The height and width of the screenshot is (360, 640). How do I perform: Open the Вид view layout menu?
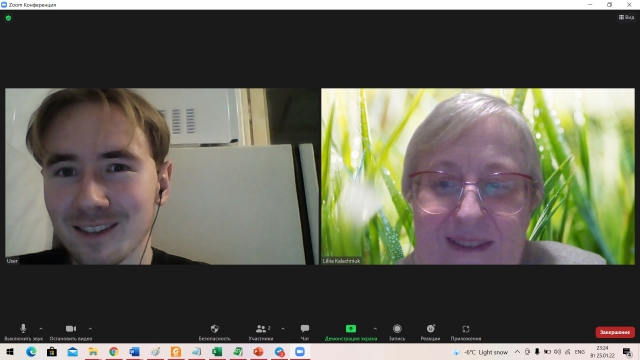click(x=627, y=17)
